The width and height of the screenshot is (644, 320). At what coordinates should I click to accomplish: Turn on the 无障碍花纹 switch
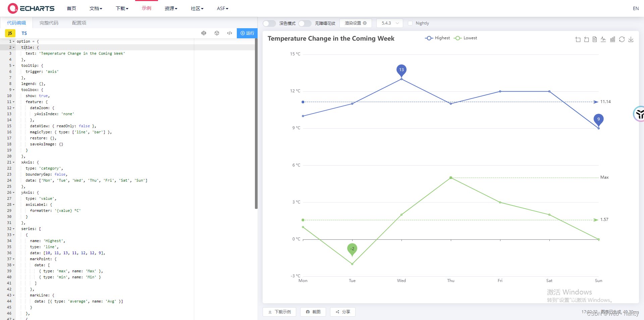tap(305, 23)
